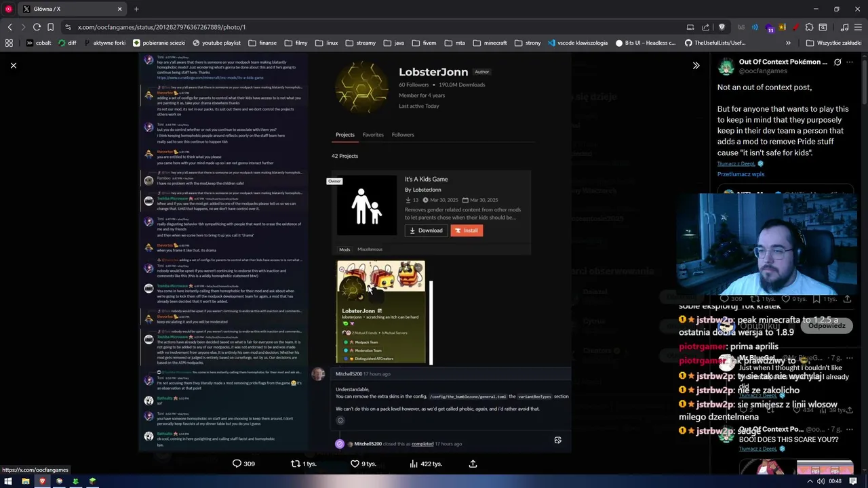Expand the mta bookmark folder
This screenshot has width=868, height=488.
coord(454,43)
